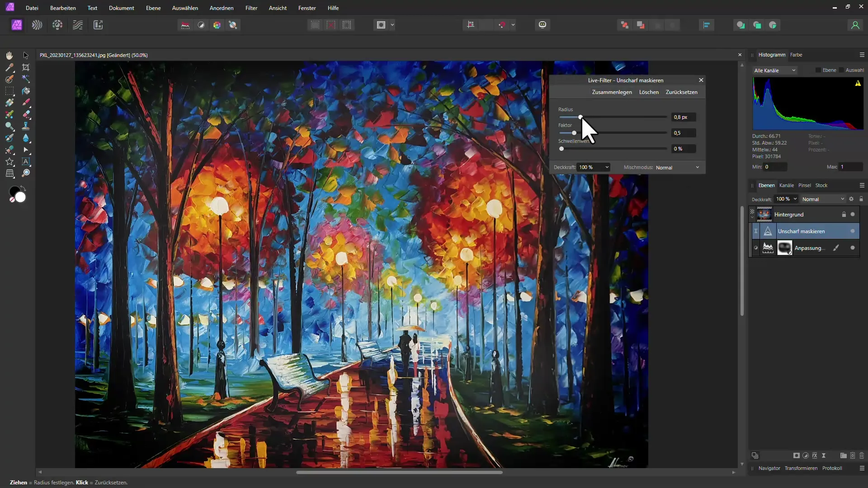Open Layers panel blend mode dropdown
This screenshot has height=488, width=868.
coord(823,199)
